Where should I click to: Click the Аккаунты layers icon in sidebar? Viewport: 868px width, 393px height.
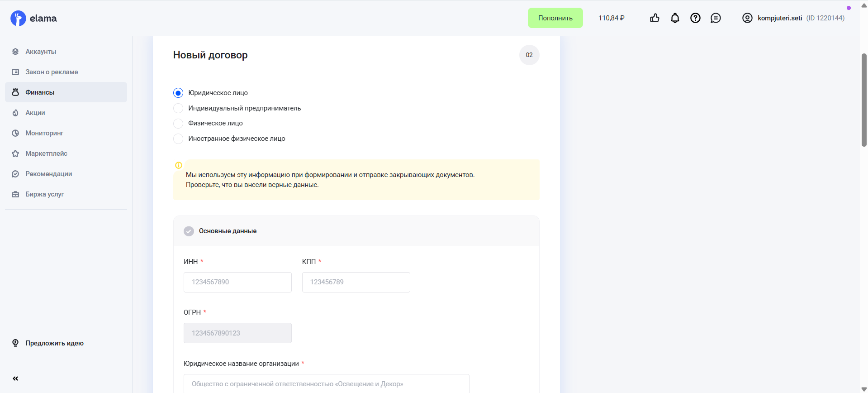click(15, 52)
